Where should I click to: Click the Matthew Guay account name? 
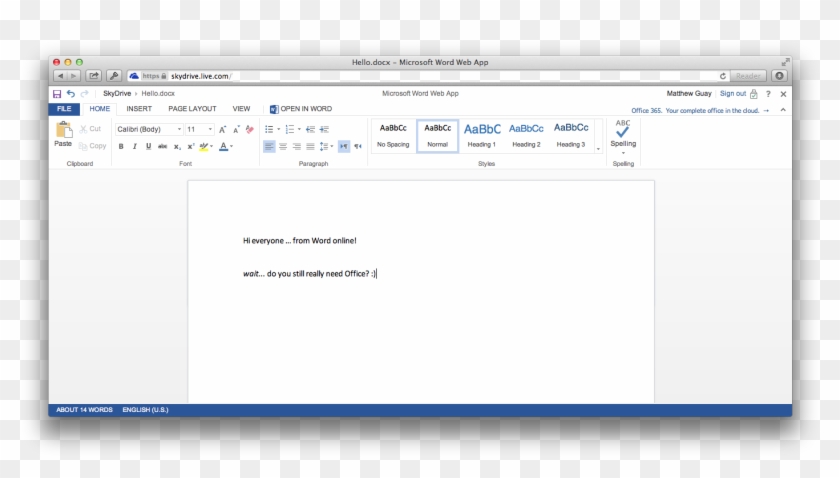pos(689,94)
